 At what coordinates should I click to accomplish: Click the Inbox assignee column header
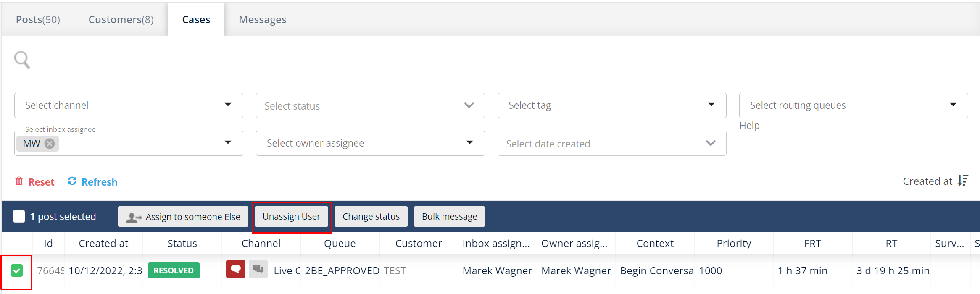[x=497, y=244]
